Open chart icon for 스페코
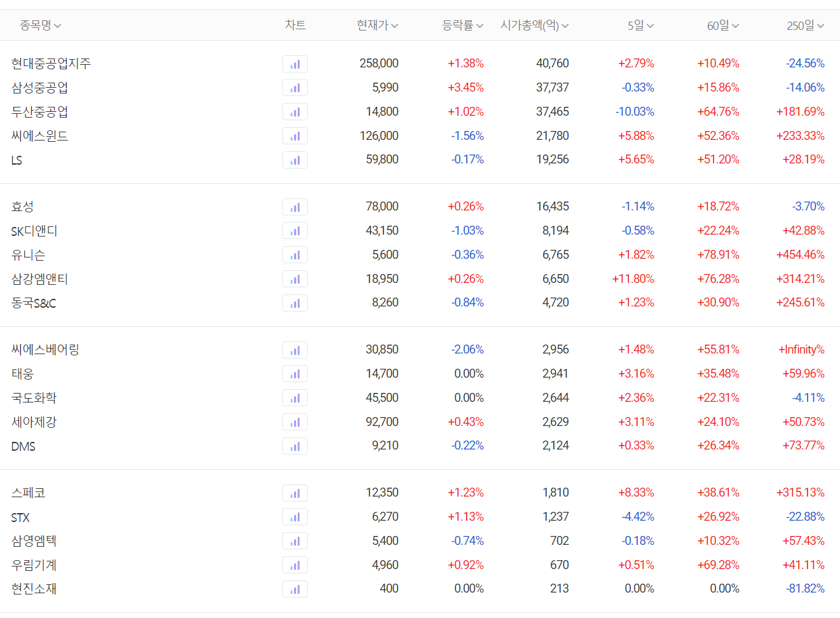Viewport: 840px width, 618px height. point(295,493)
